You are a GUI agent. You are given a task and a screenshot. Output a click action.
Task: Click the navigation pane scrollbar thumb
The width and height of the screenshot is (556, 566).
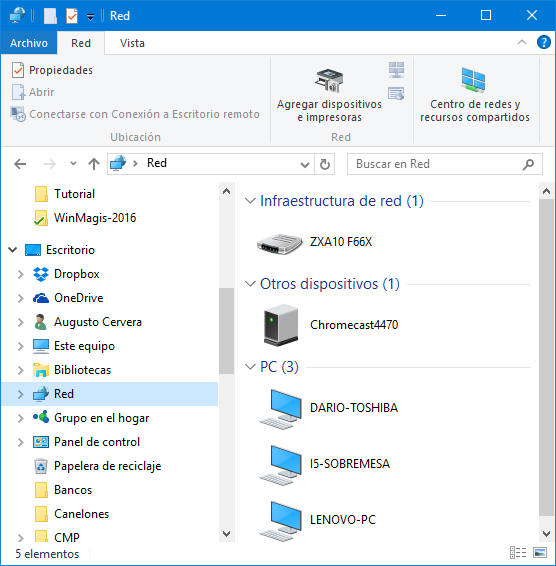(x=226, y=331)
